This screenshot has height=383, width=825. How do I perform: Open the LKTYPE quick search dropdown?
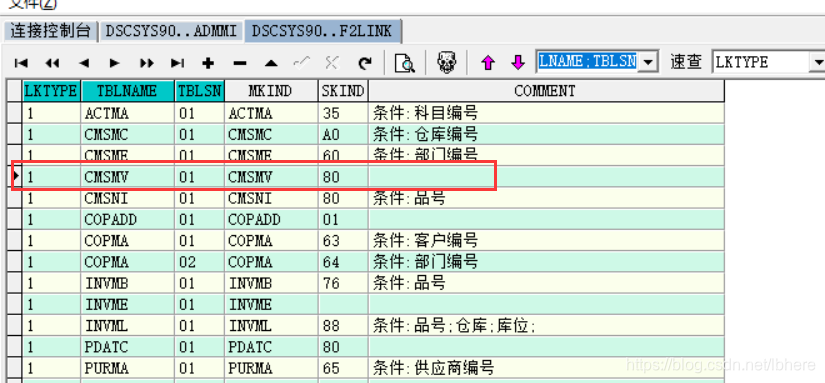(x=819, y=63)
